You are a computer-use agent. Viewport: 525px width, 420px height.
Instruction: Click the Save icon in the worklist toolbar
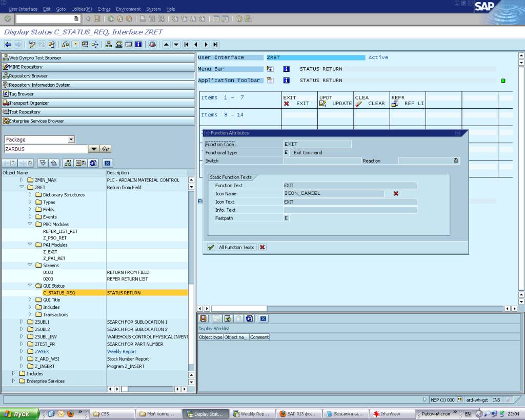pos(203,318)
